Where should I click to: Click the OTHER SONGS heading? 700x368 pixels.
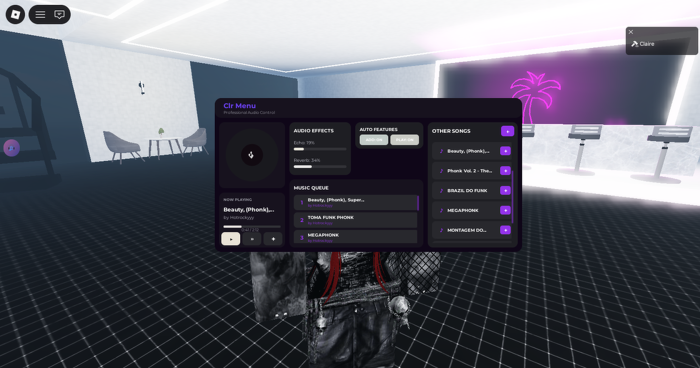(x=451, y=131)
